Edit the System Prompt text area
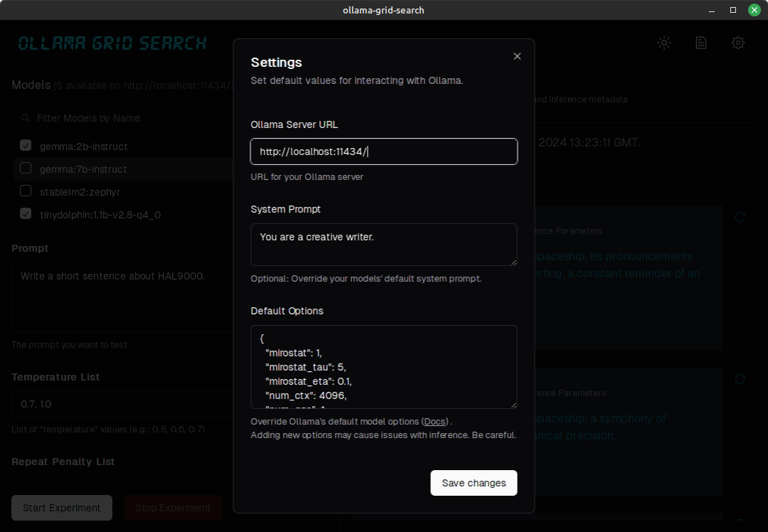 [383, 245]
